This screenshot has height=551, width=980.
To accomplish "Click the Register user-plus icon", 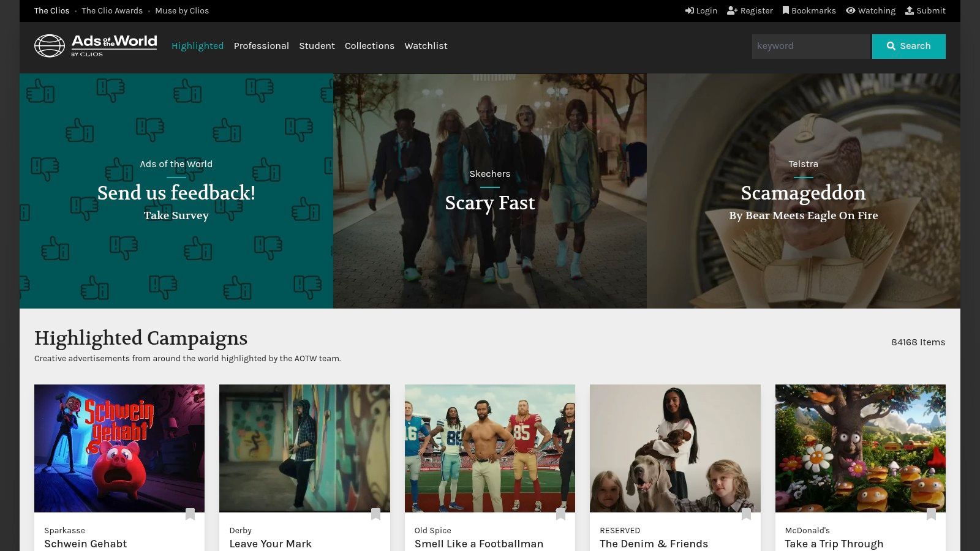I will pyautogui.click(x=732, y=10).
